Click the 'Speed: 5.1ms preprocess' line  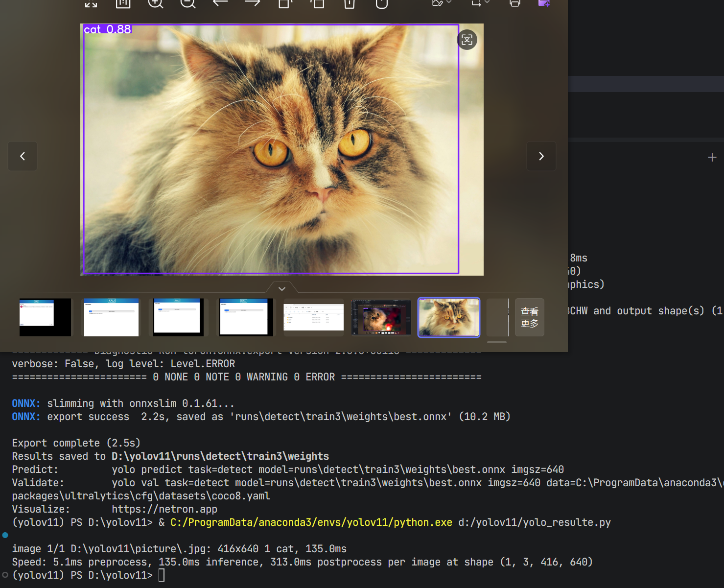303,562
